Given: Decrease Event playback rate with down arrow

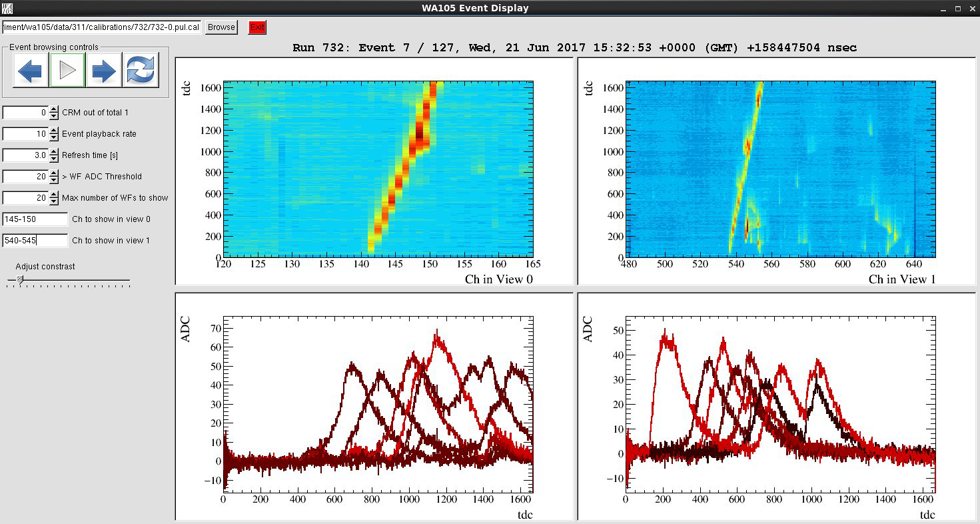Looking at the screenshot, I should click(54, 137).
